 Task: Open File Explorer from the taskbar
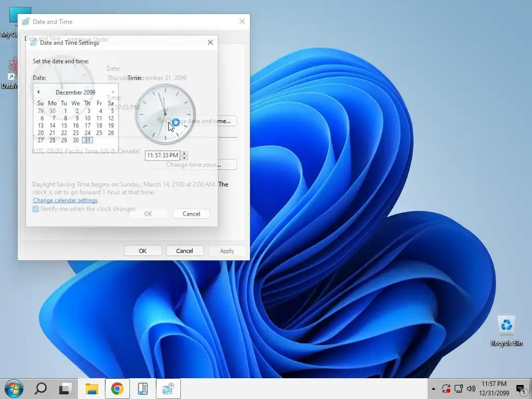91,389
